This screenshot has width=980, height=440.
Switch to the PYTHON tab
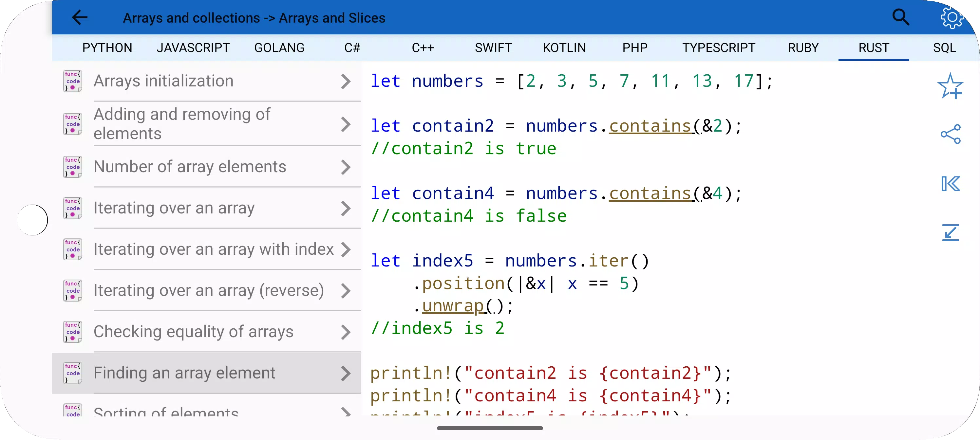point(107,47)
